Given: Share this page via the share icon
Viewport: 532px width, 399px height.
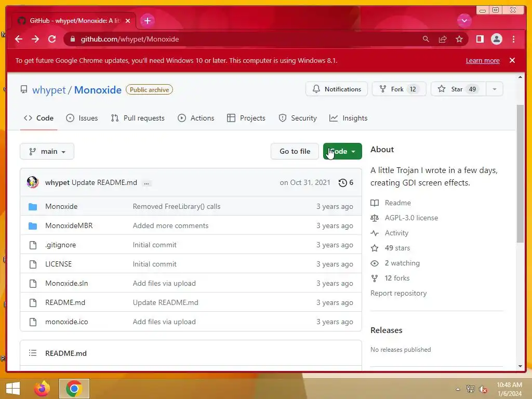Looking at the screenshot, I should pos(443,39).
